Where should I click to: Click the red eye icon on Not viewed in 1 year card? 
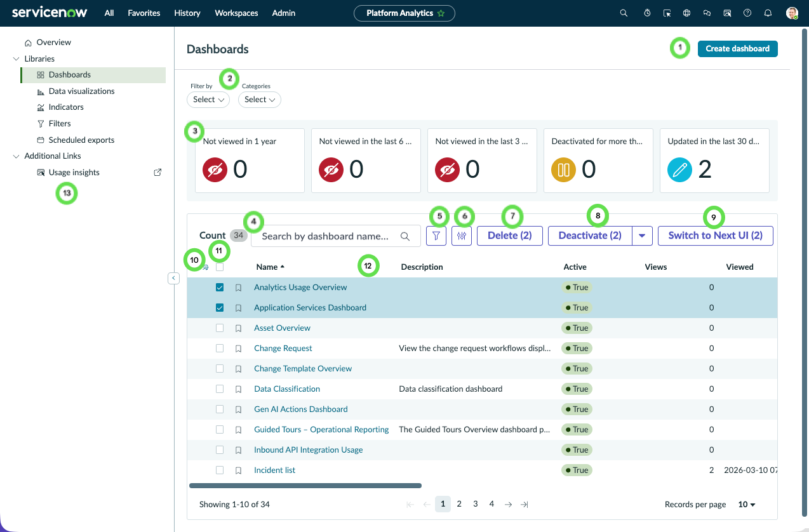coord(215,170)
